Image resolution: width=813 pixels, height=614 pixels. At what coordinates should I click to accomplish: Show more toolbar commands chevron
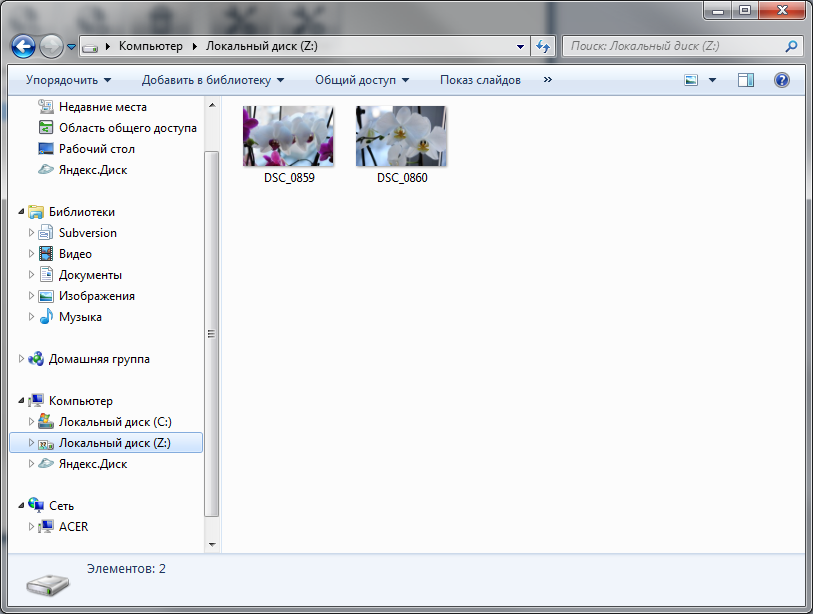548,80
